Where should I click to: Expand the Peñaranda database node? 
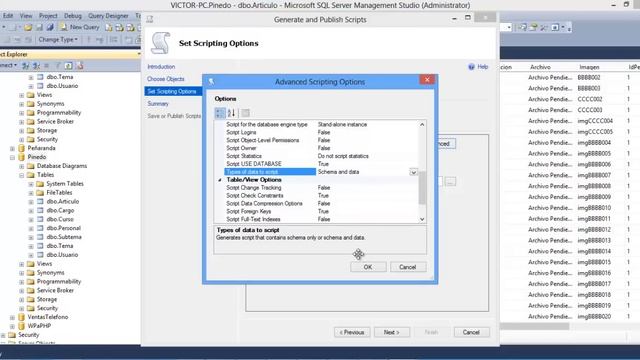click(x=12, y=148)
